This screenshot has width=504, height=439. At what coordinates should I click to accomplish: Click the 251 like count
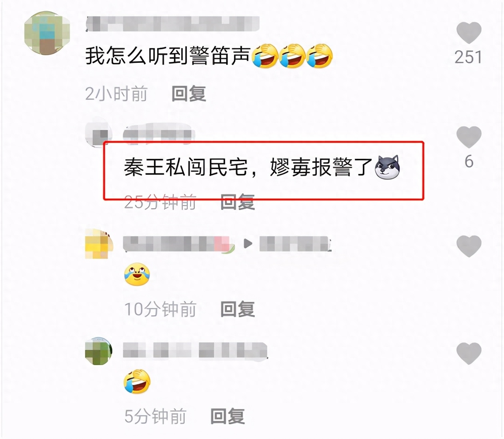tap(468, 57)
